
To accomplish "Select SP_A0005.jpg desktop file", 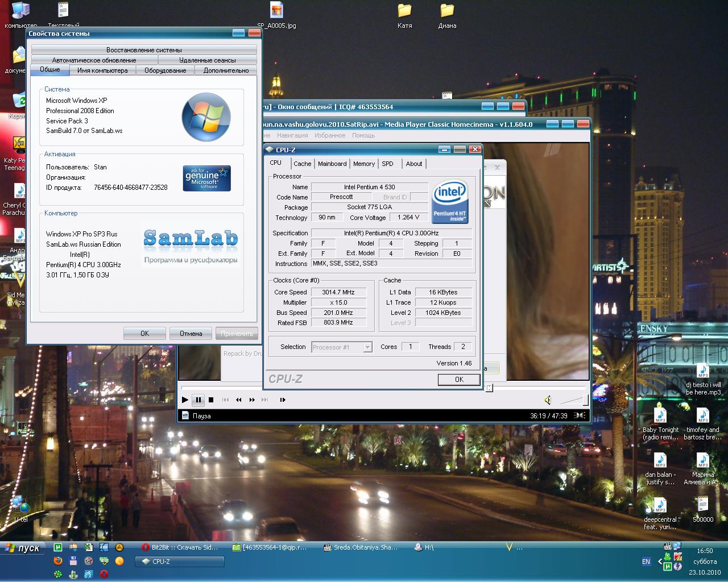I will (276, 16).
